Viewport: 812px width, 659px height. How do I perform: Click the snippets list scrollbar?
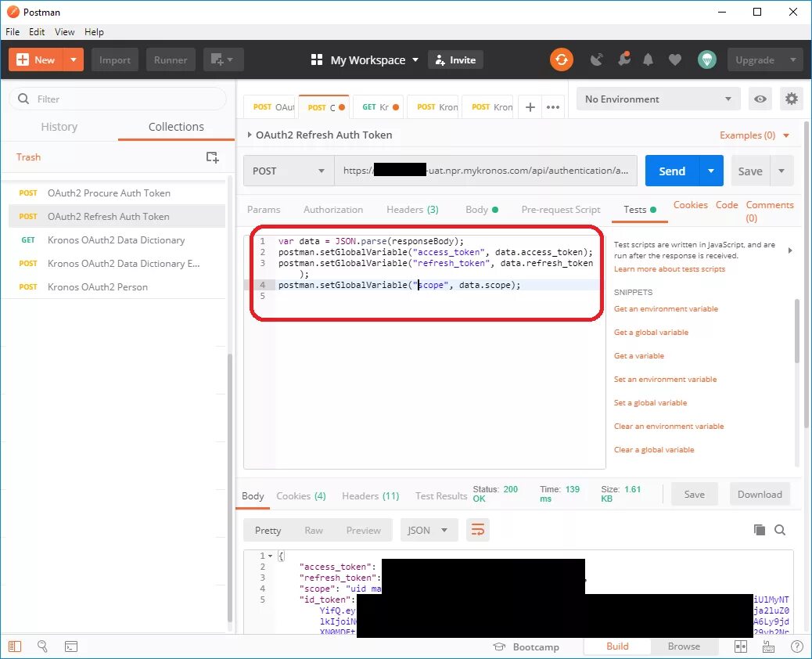tap(797, 332)
